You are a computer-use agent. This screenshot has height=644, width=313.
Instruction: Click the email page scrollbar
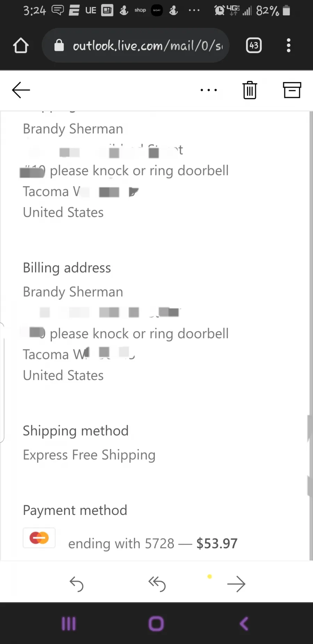coord(311,336)
